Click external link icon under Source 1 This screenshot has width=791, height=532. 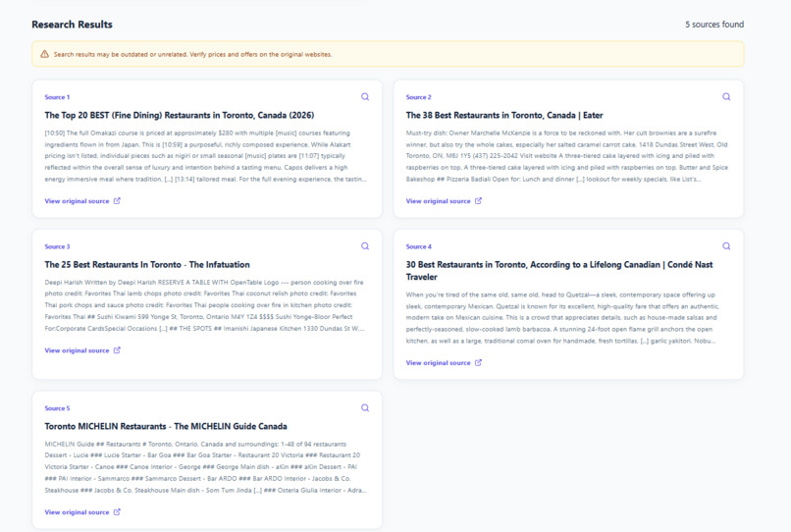[x=117, y=201]
